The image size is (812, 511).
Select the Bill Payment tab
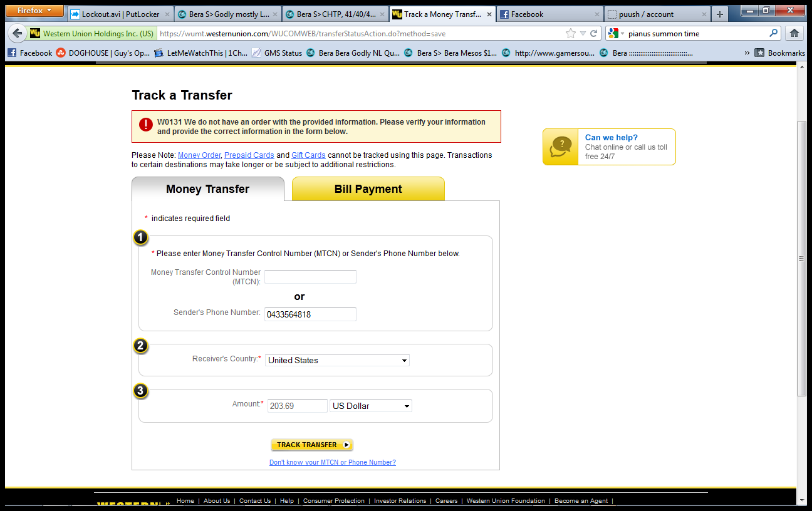(x=368, y=189)
